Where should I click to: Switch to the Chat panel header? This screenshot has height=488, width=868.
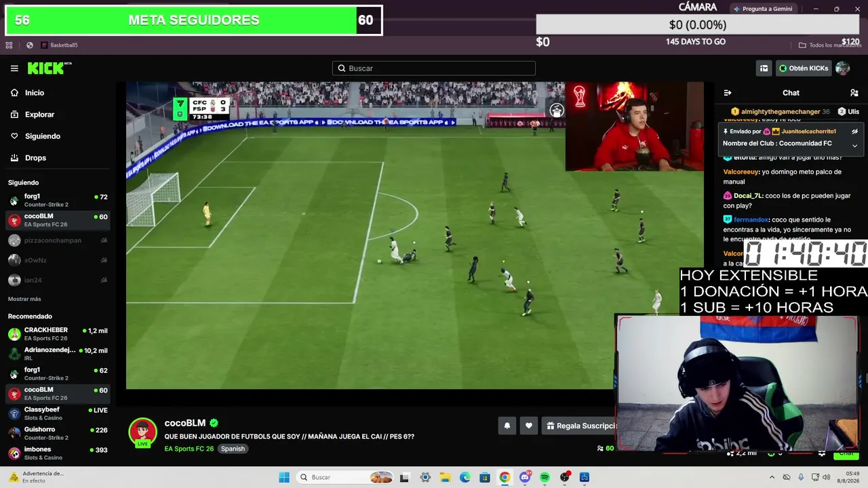tap(791, 93)
